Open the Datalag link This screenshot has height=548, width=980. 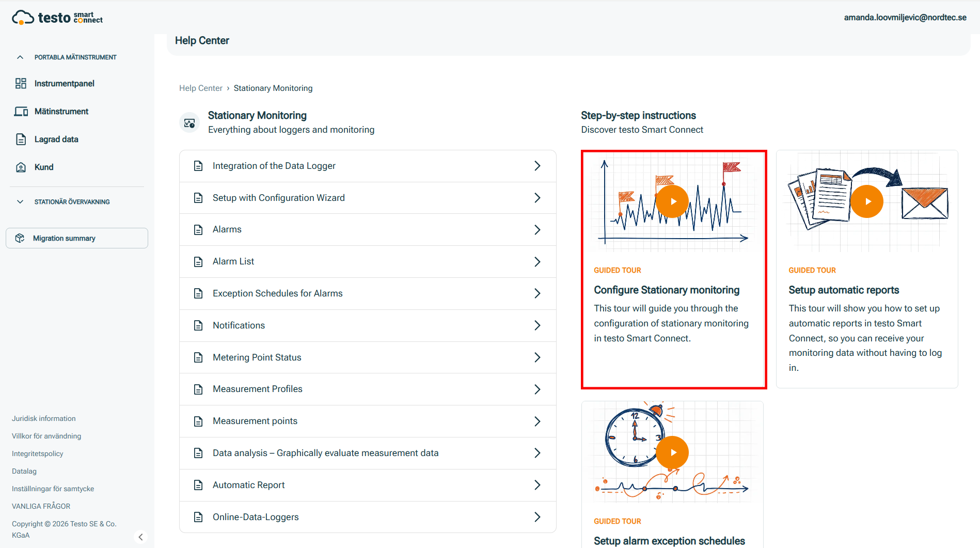coord(24,471)
